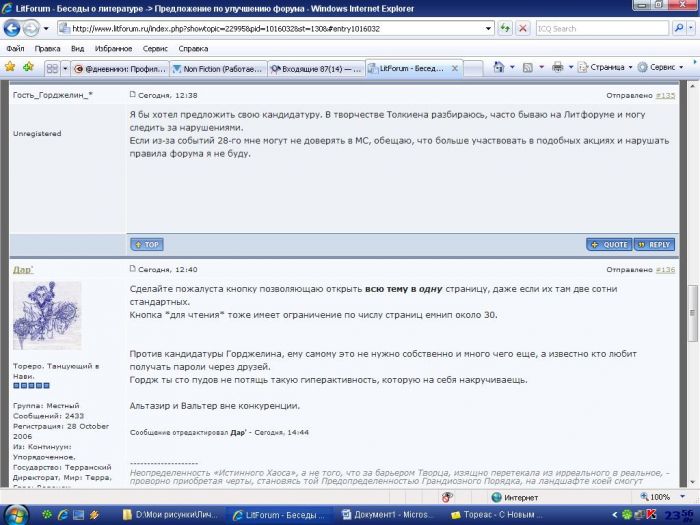Open the Favorites Center star icon
Viewport: 700px width, 525px height.
(x=10, y=68)
